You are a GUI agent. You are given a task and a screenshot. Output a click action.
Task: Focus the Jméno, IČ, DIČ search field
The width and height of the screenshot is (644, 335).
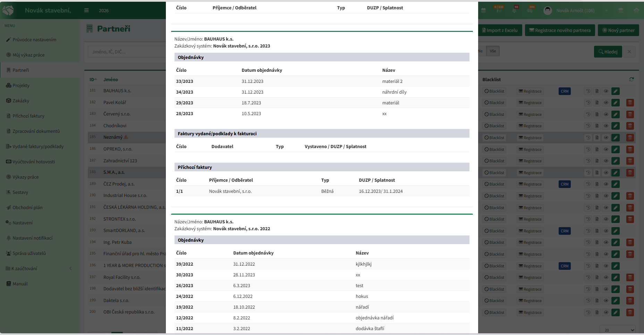pos(127,52)
